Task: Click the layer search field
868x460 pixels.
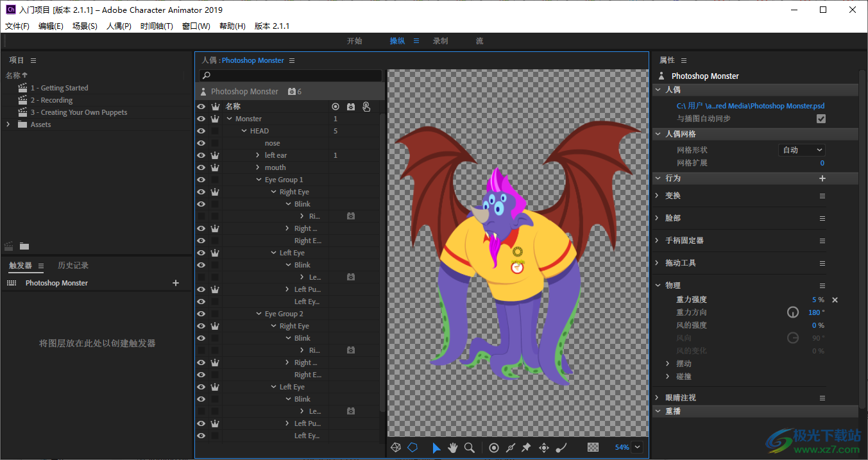Action: [291, 76]
